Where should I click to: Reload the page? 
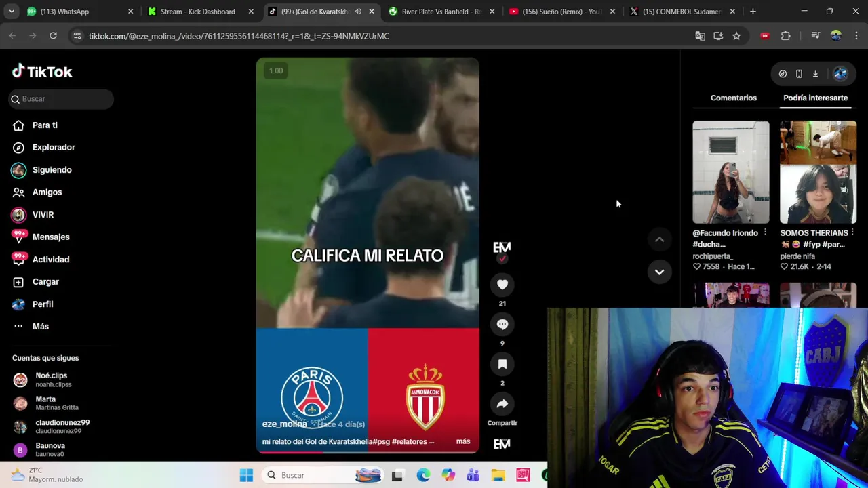click(53, 36)
